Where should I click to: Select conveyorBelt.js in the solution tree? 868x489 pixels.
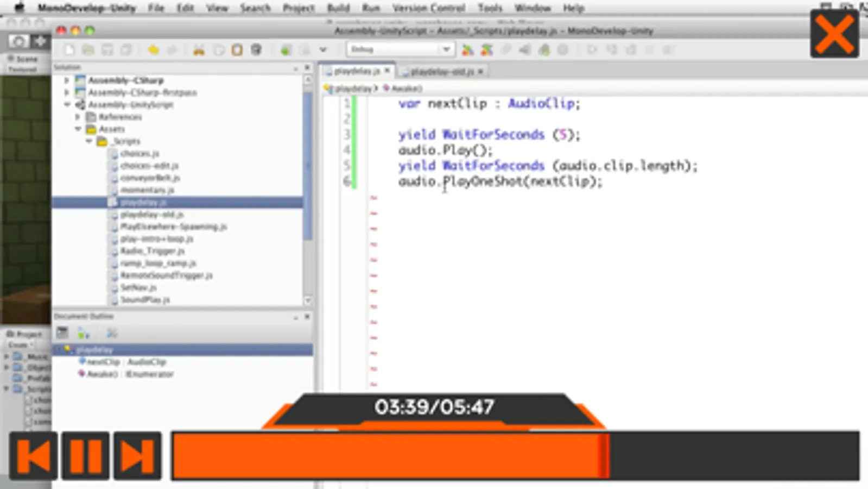click(x=150, y=178)
